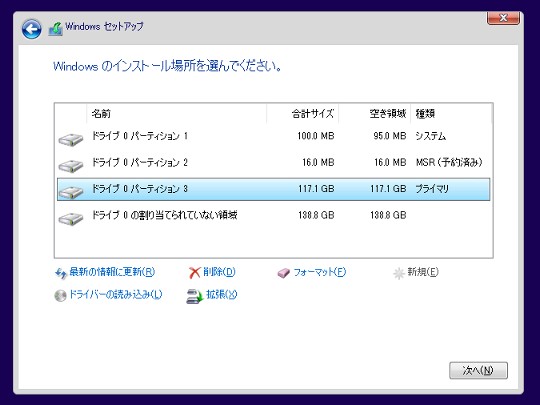
Task: Click the extend 拡張 drive icon
Action: 195,296
